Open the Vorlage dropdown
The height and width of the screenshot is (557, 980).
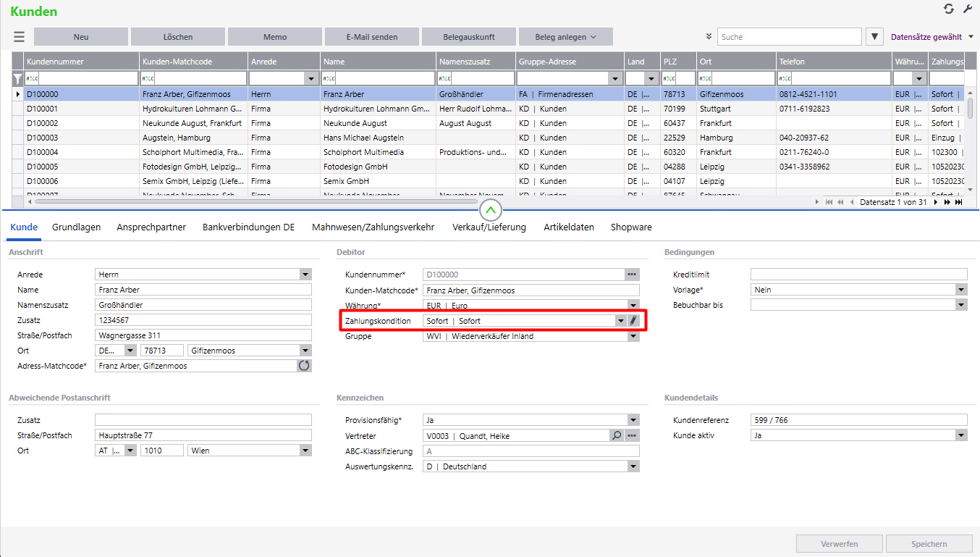point(961,290)
